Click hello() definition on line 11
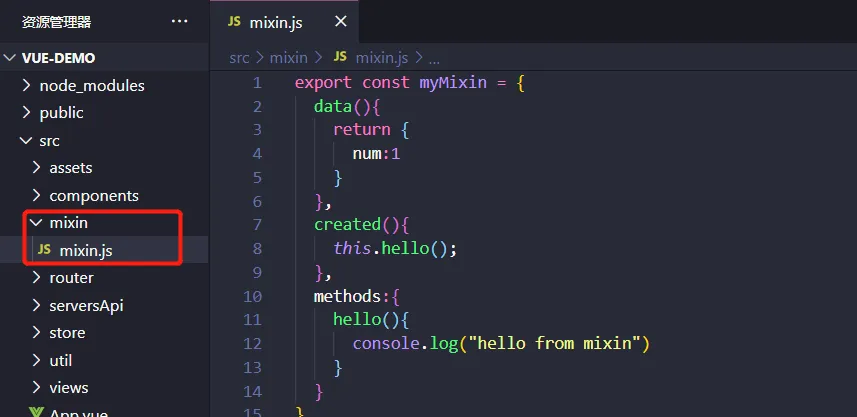 [371, 320]
